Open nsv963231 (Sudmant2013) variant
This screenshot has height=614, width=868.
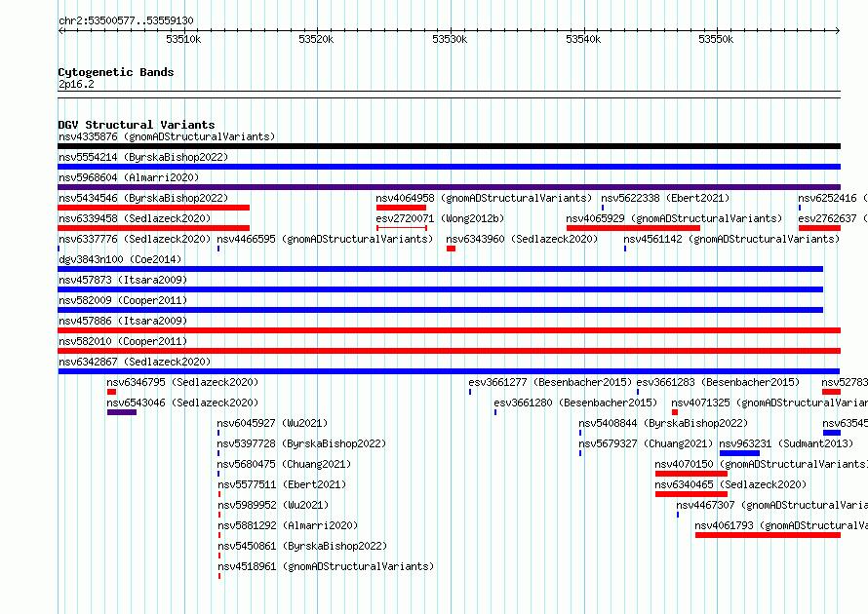click(x=786, y=443)
